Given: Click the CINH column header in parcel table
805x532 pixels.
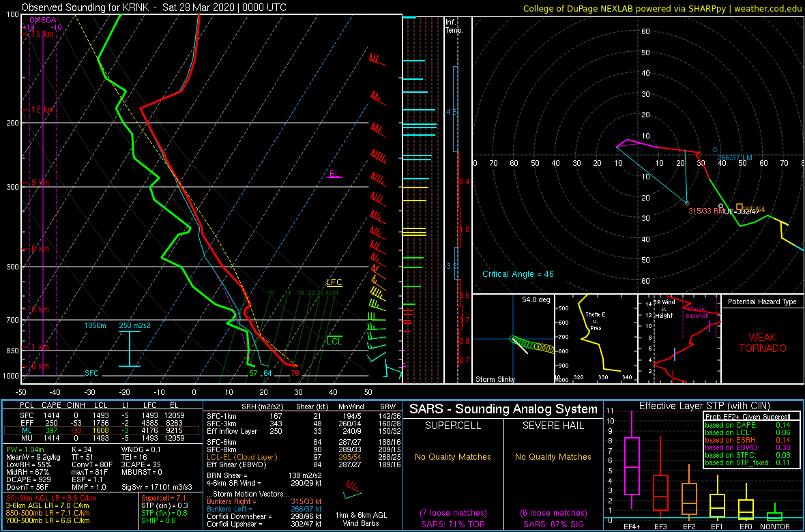Looking at the screenshot, I should 77,405.
